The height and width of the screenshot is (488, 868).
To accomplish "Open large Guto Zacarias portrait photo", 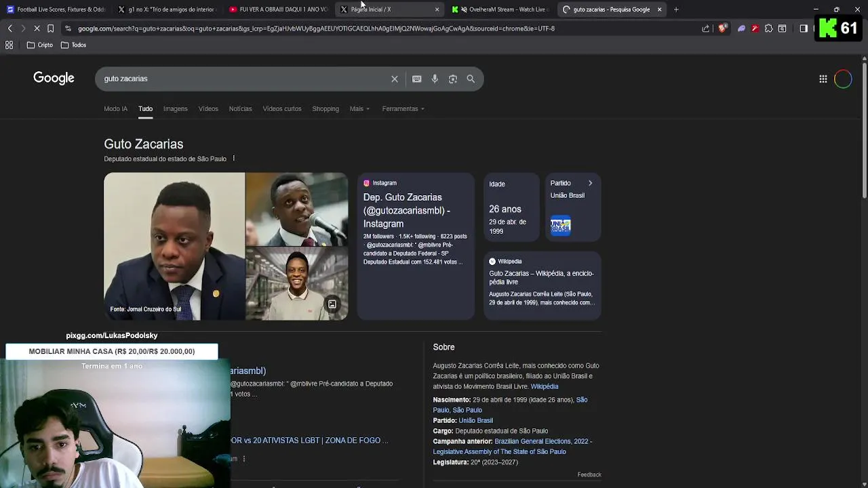I will point(174,246).
